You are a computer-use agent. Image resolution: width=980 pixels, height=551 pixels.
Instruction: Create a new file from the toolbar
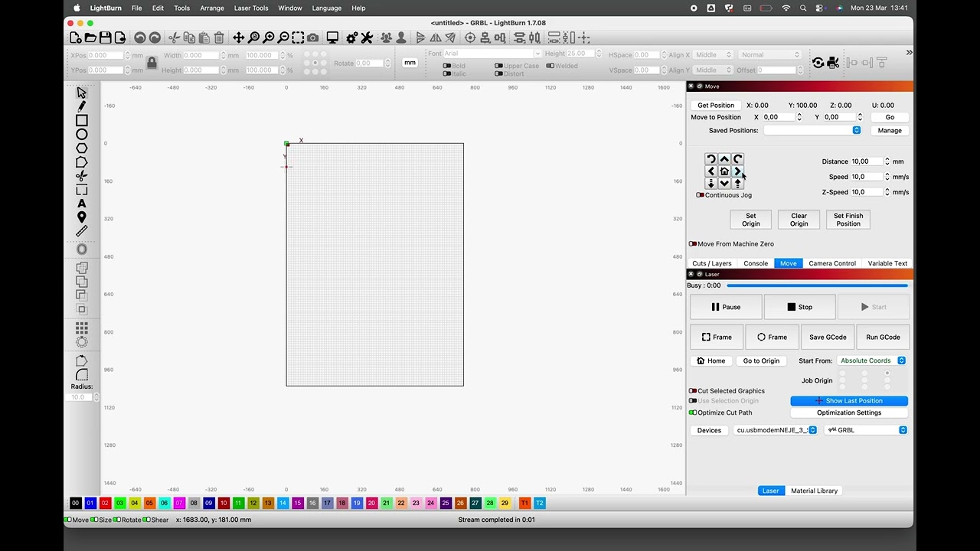click(x=75, y=37)
